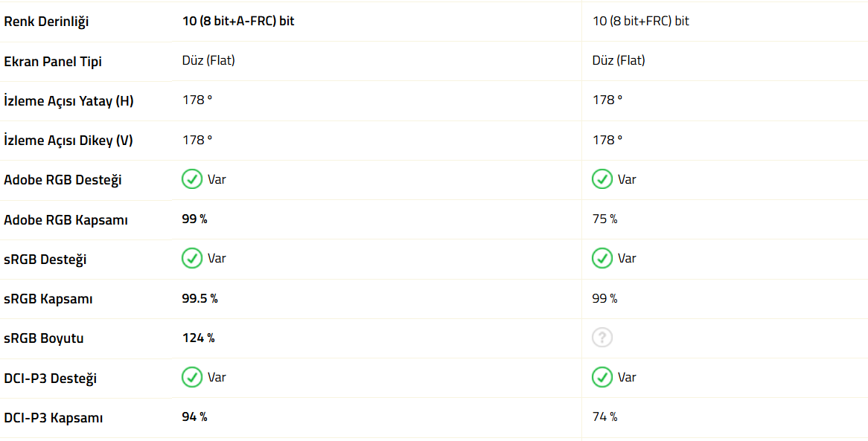
Task: Click Adobe RGB Desteği check icon, first column
Action: [192, 179]
